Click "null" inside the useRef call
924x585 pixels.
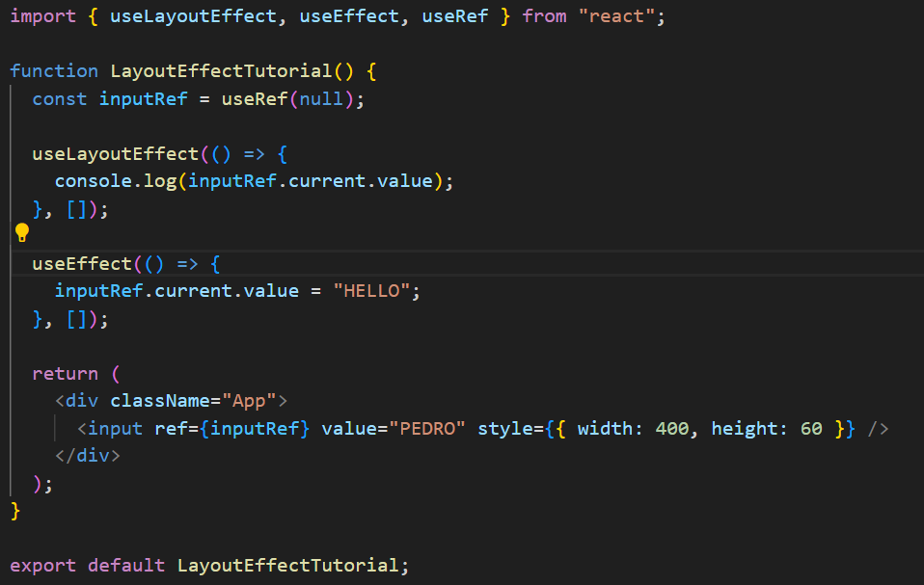(321, 99)
